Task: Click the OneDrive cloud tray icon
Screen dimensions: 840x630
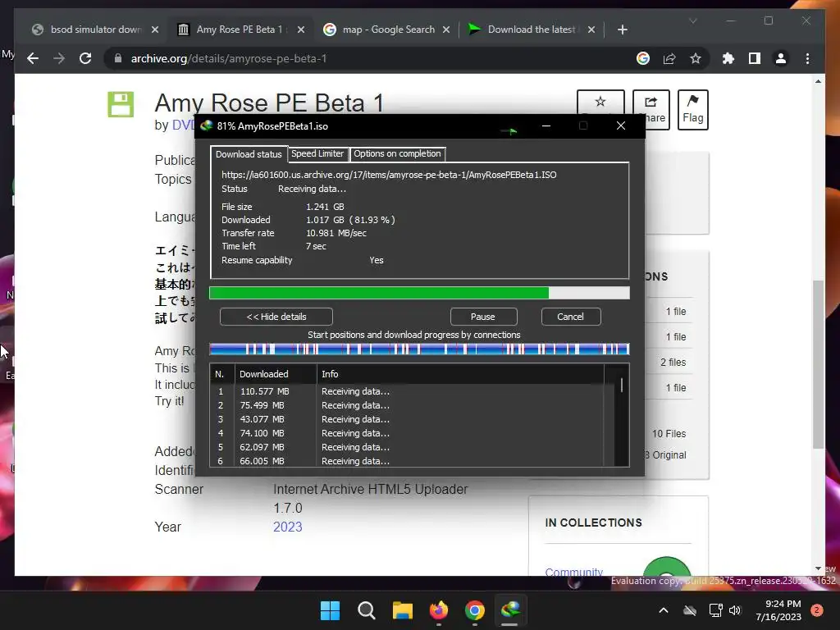Action: [x=690, y=610]
